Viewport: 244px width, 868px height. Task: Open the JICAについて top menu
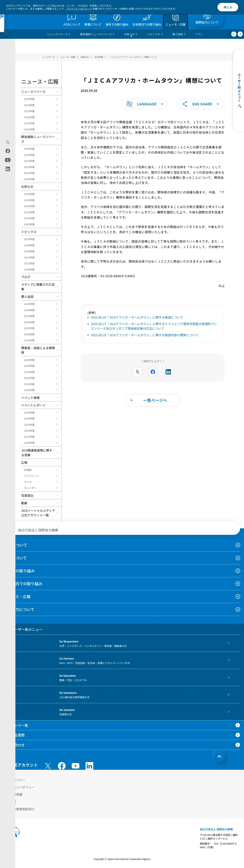pyautogui.click(x=72, y=20)
